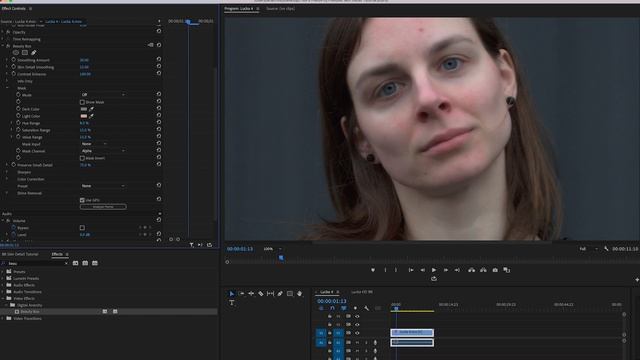This screenshot has height=360, width=640.
Task: Open the Program monitor settings wrench
Action: [606, 249]
